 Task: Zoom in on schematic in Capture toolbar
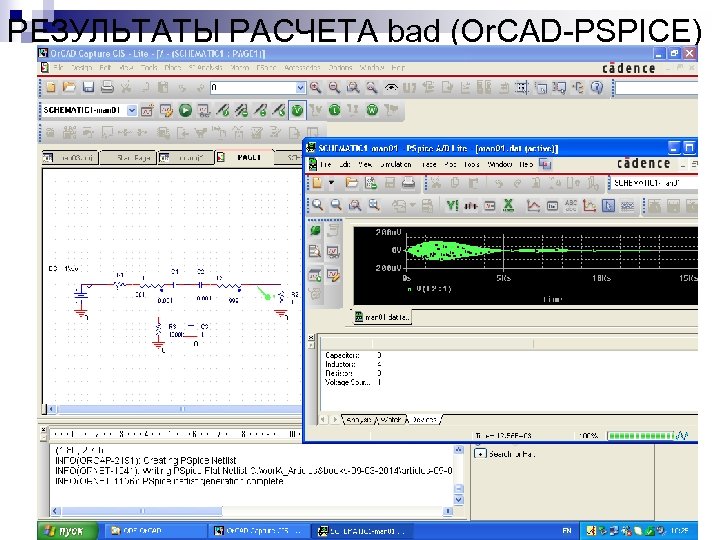(x=315, y=87)
